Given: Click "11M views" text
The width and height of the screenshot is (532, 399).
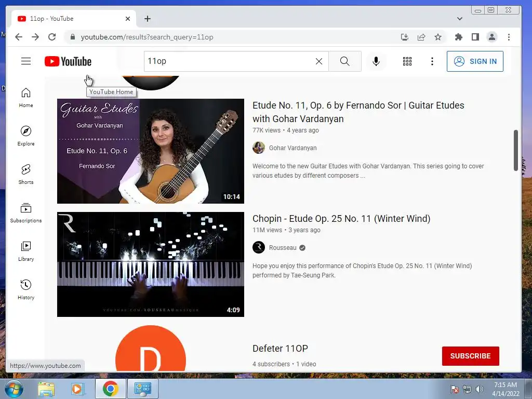Looking at the screenshot, I should 267,230.
